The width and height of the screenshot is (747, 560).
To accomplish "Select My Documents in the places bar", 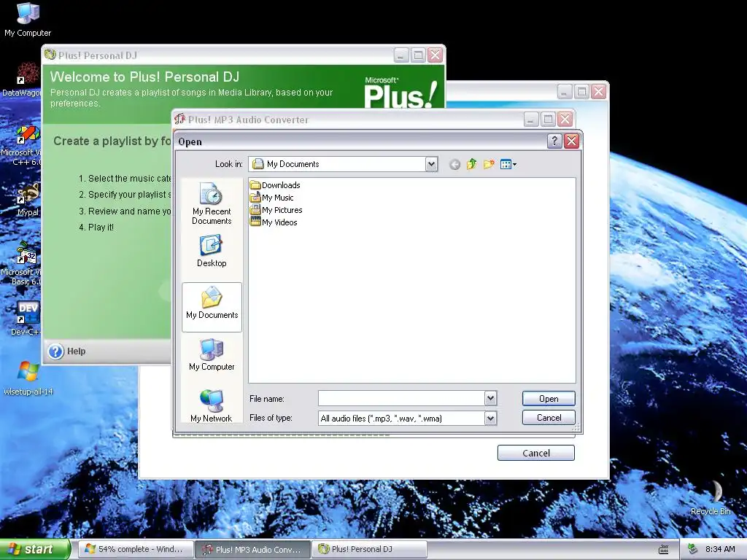I will coord(212,307).
